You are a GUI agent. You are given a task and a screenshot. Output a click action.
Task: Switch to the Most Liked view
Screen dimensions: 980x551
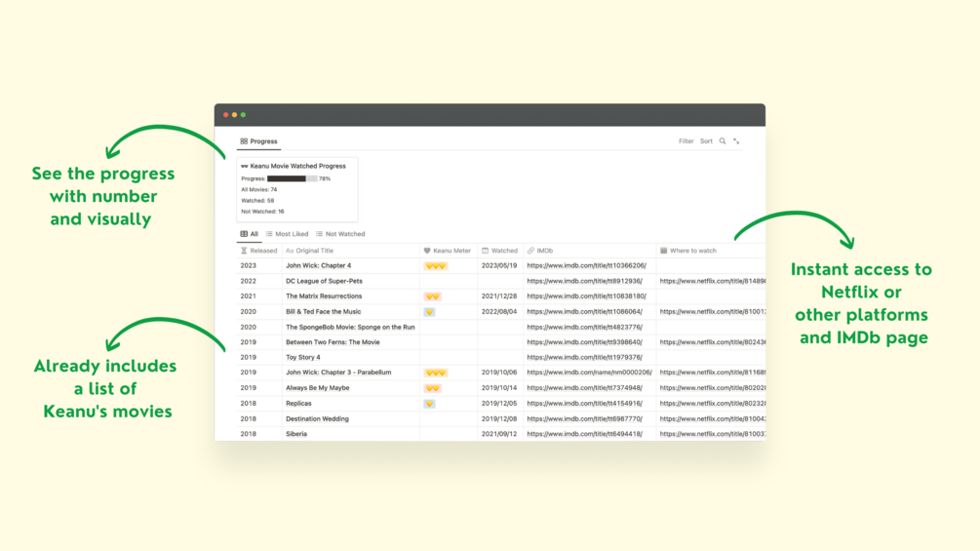(287, 234)
